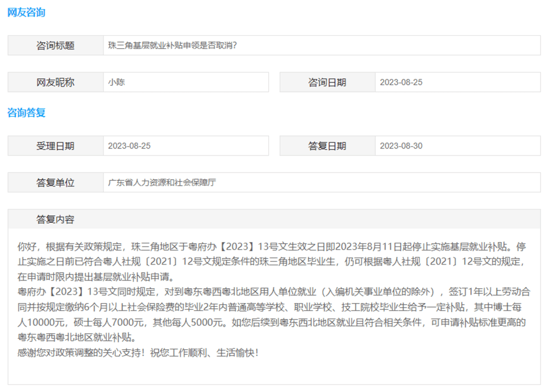The image size is (548, 392).
Task: Select the 咨询标题 label cell
Action: click(56, 46)
